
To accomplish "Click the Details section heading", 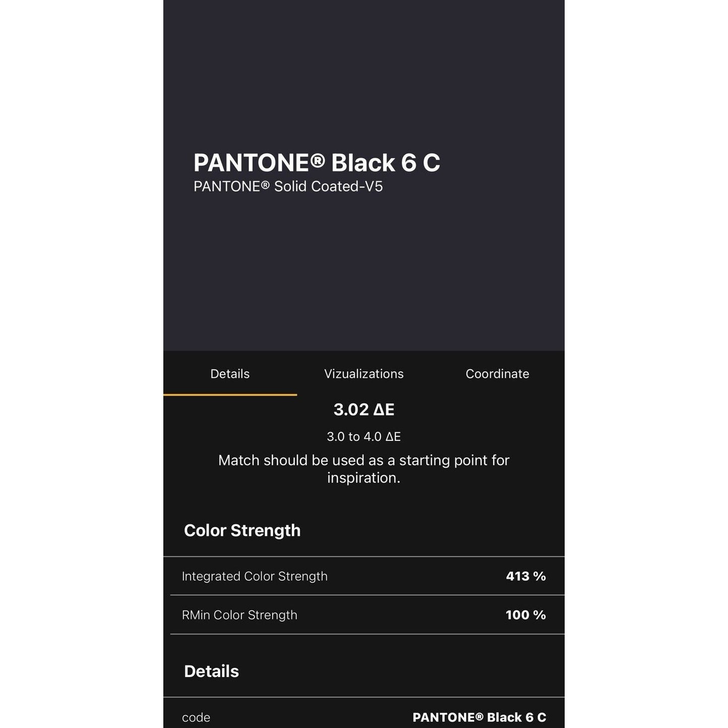I will click(212, 671).
